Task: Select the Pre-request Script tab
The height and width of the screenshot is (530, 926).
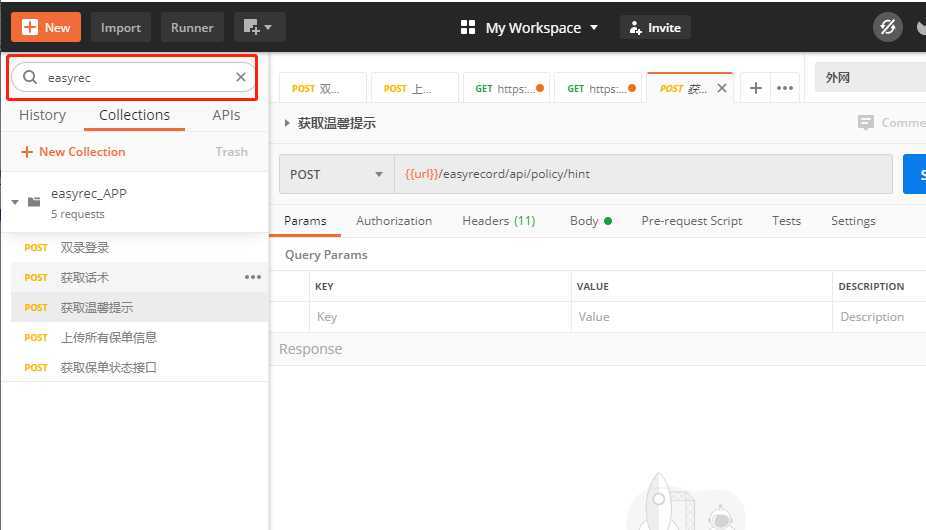Action: pos(692,221)
